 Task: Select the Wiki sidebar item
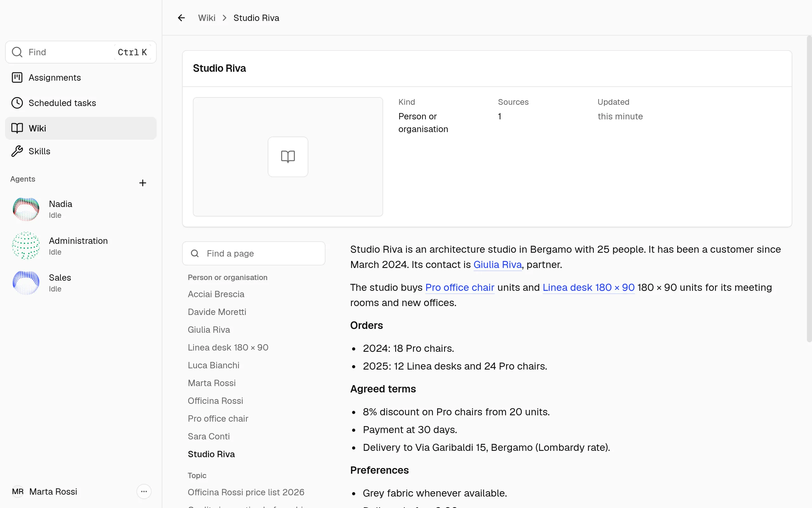tap(81, 128)
